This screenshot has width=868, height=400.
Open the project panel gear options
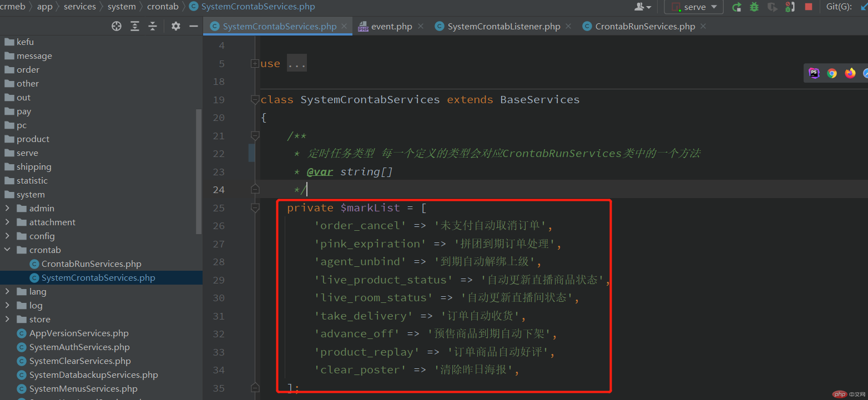click(x=176, y=26)
